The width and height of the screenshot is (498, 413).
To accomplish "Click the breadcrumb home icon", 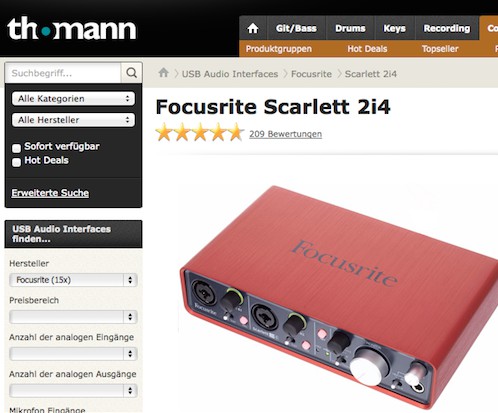I will click(x=163, y=72).
